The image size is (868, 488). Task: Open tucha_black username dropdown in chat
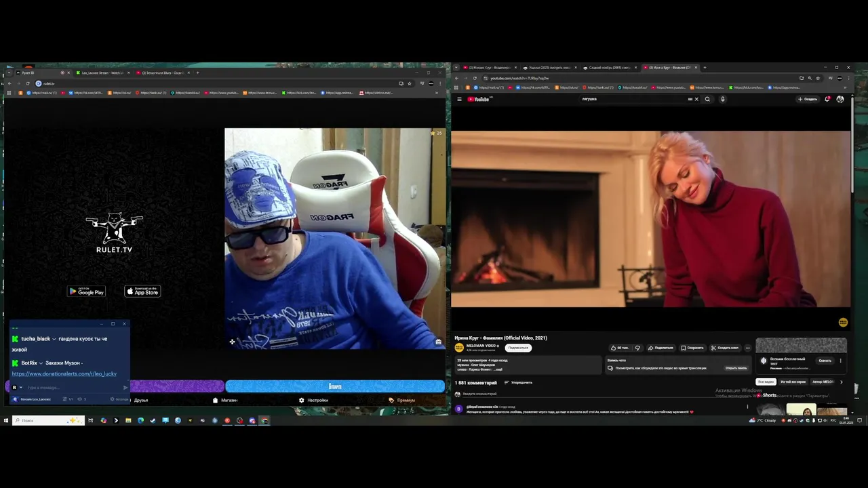tap(54, 339)
